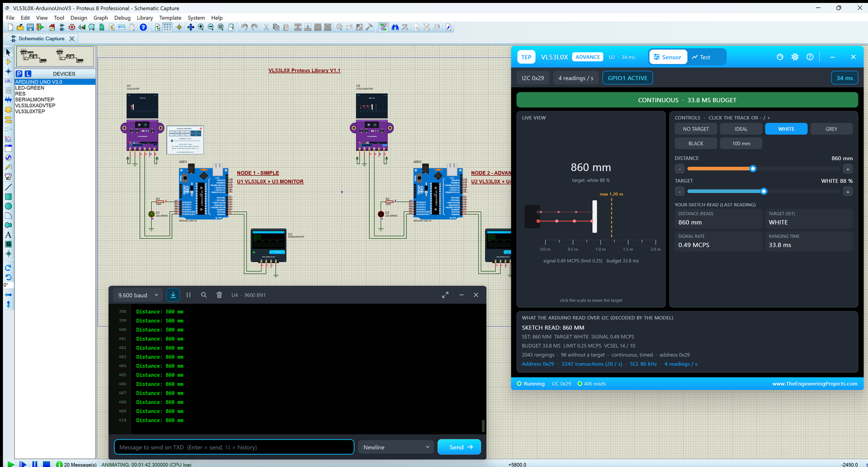
Task: Open www.TheEngineeringProjects.com link
Action: click(x=814, y=384)
